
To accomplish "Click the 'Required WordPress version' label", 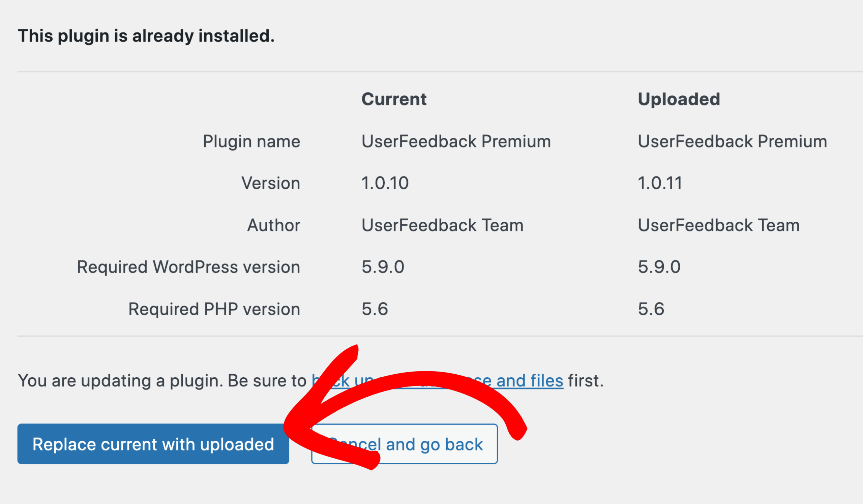I will [188, 267].
